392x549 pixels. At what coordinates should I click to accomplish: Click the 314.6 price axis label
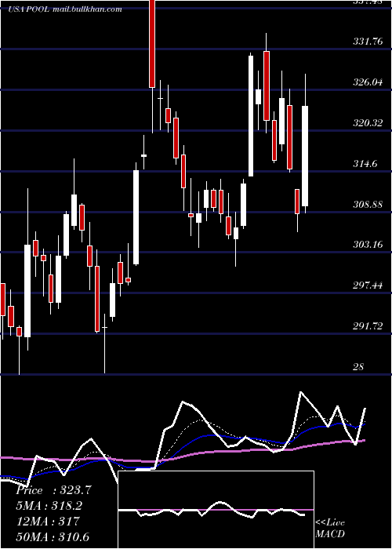(x=365, y=163)
